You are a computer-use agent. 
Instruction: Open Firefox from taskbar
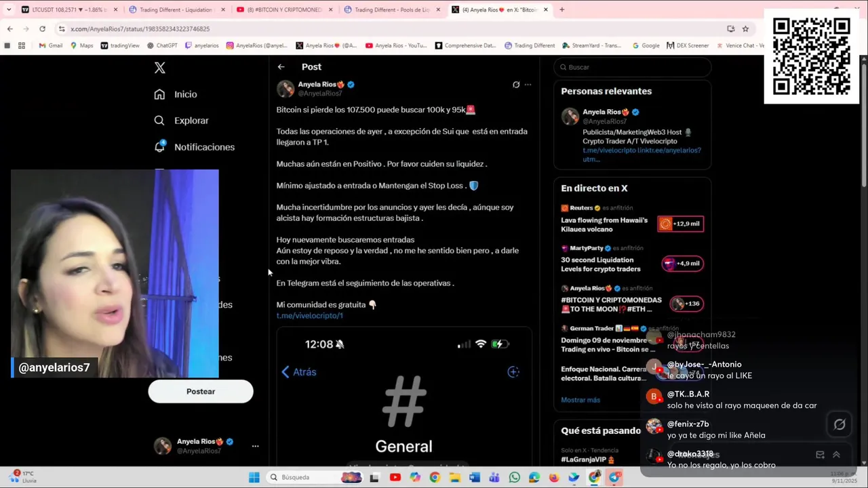pos(554,477)
